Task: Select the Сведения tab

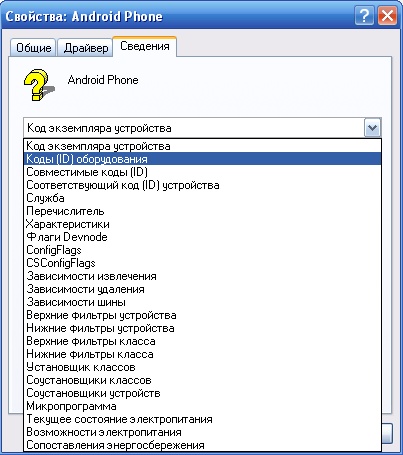Action: click(145, 46)
